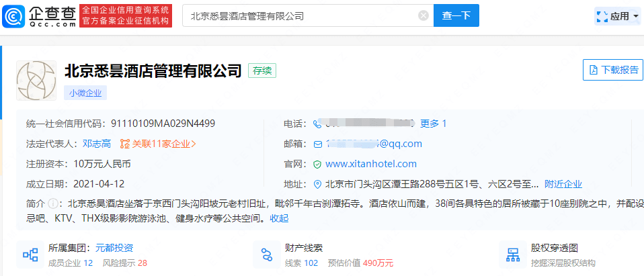Open the 关联11家企业 link

[163, 144]
